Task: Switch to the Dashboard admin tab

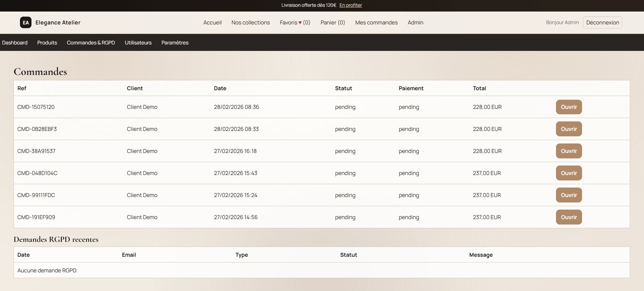Action: click(15, 42)
